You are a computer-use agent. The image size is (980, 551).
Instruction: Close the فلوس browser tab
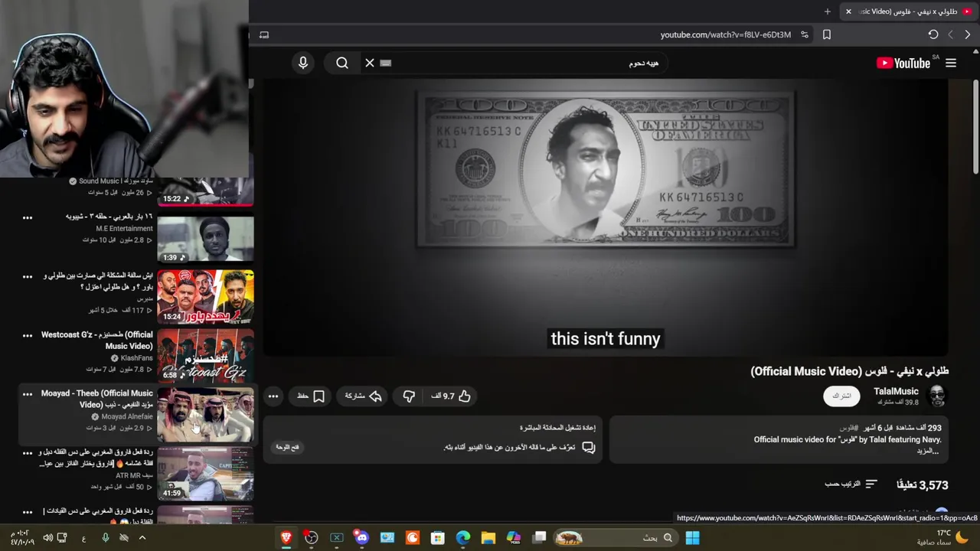pyautogui.click(x=848, y=11)
